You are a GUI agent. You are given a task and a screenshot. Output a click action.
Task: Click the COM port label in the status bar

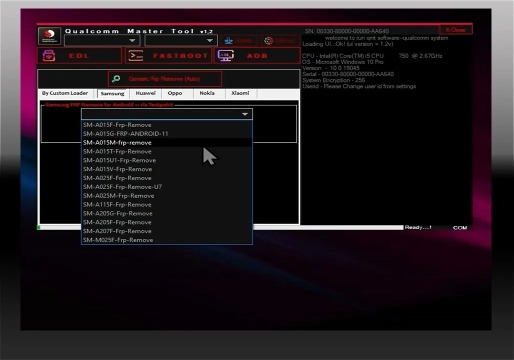coord(460,228)
